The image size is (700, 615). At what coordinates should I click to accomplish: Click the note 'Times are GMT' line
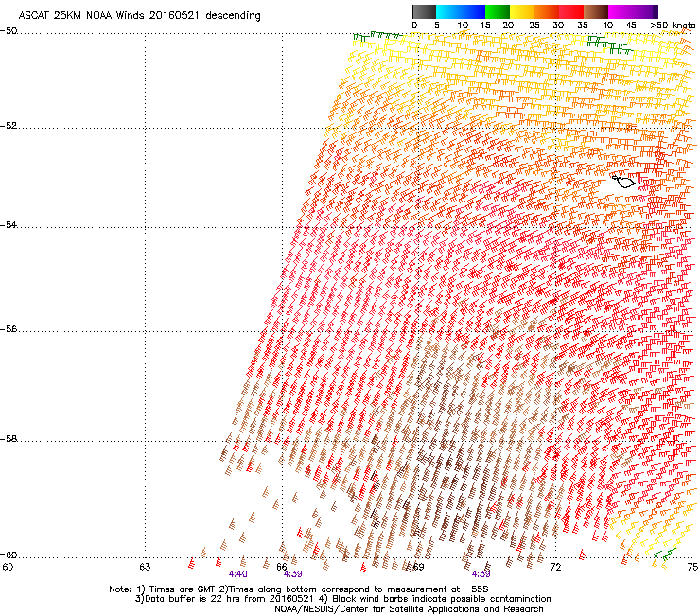click(299, 589)
